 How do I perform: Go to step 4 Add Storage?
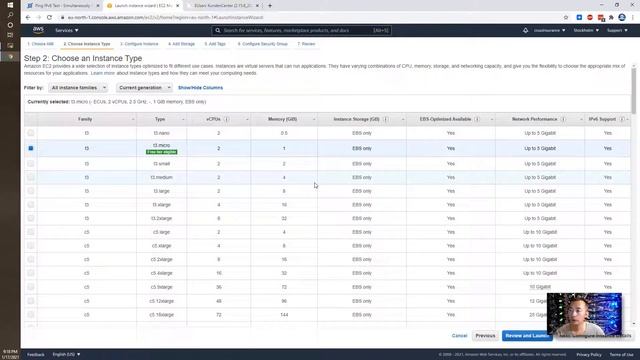[181, 44]
